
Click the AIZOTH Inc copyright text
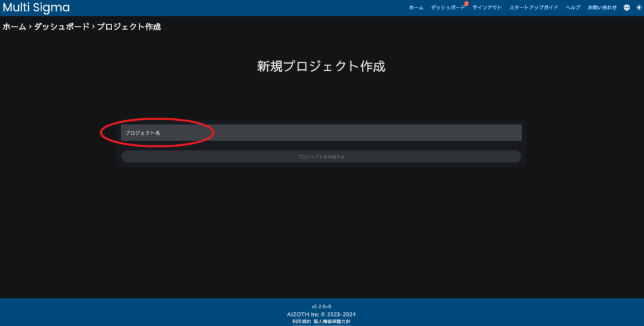click(x=321, y=314)
